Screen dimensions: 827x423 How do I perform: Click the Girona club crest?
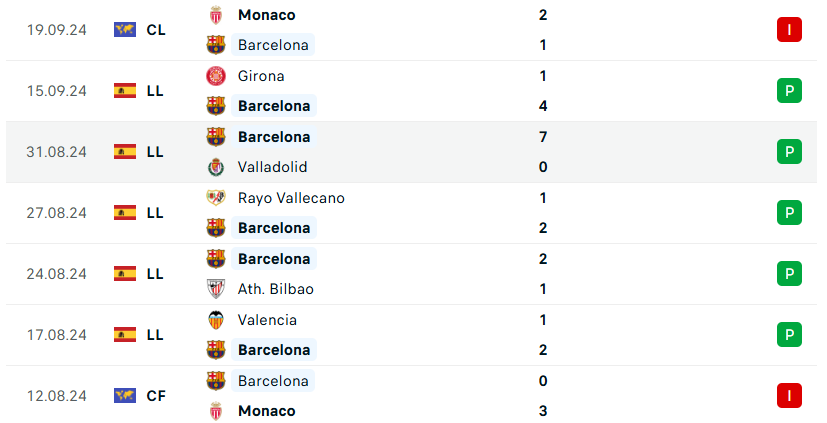click(216, 76)
